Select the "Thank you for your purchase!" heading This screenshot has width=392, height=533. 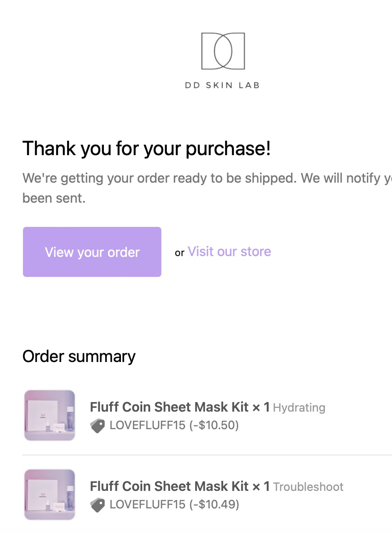[146, 148]
